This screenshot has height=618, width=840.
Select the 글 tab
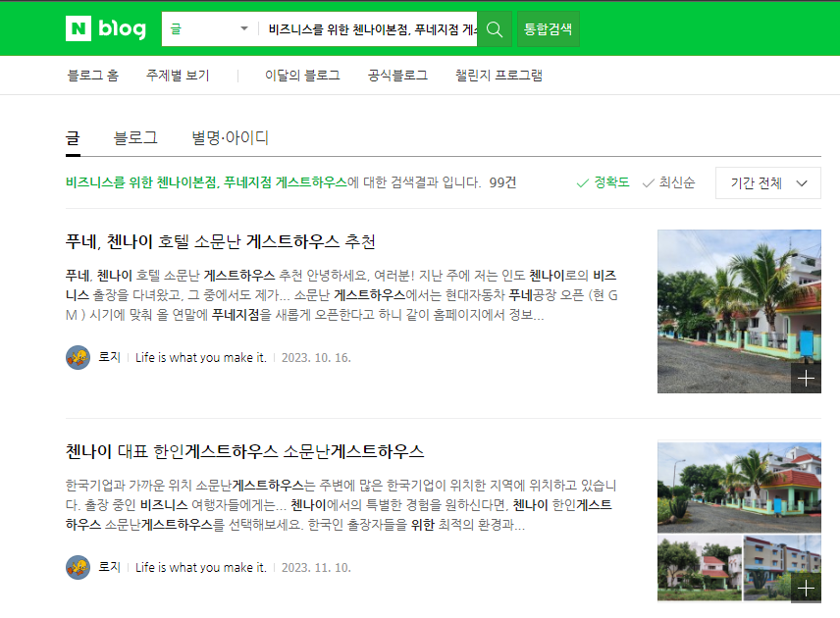pos(73,138)
